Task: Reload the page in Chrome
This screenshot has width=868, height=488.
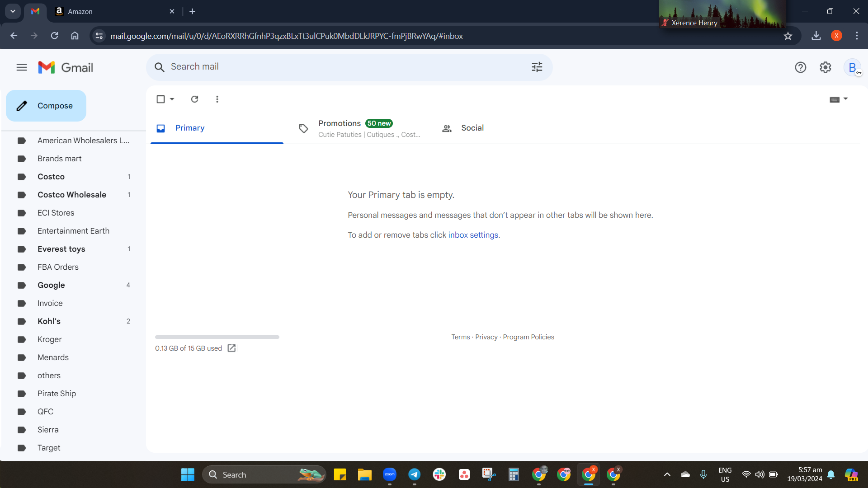Action: [x=54, y=36]
